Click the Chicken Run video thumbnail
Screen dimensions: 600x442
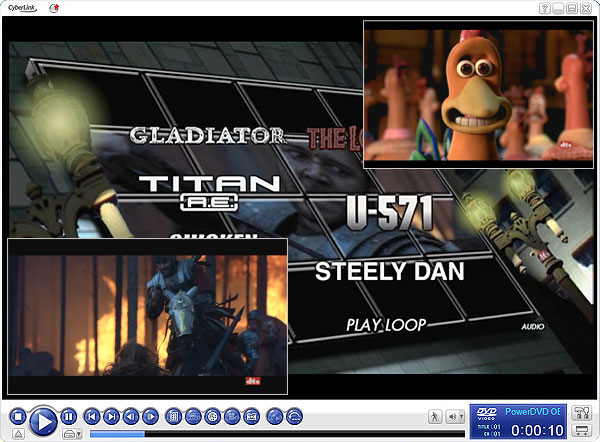pos(478,95)
